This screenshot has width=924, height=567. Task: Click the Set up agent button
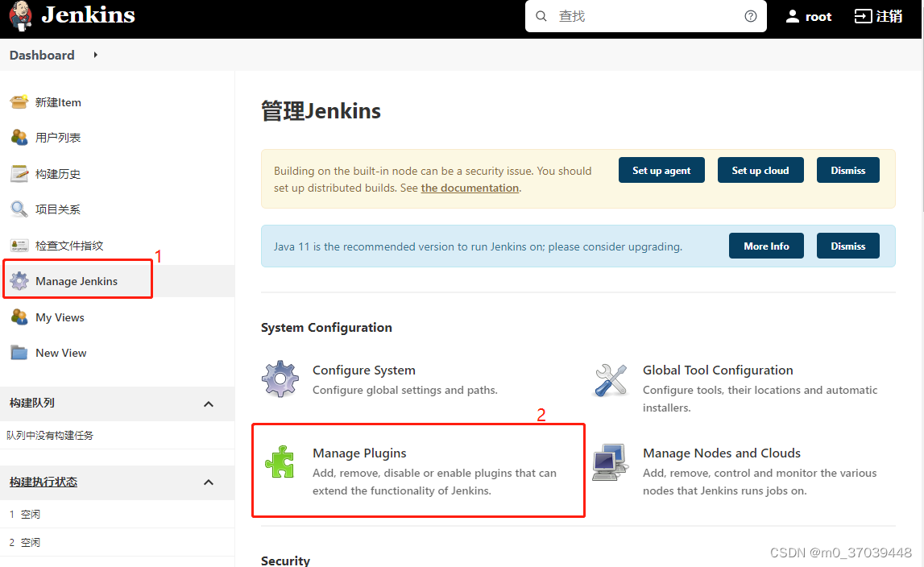[x=661, y=170]
